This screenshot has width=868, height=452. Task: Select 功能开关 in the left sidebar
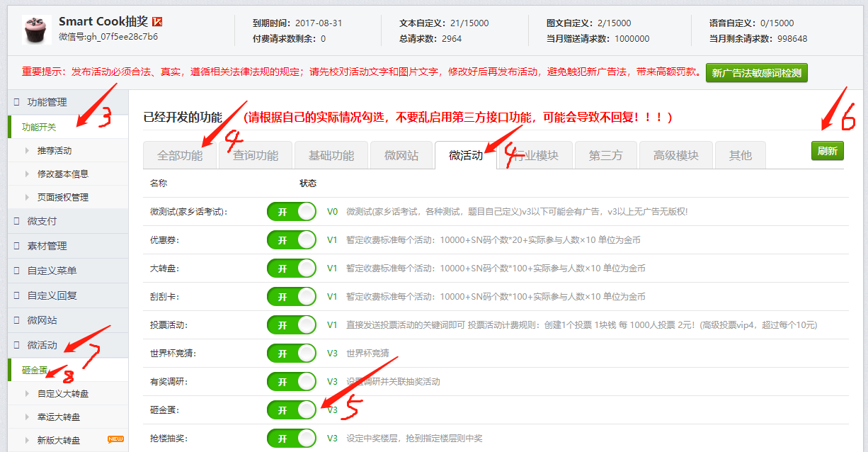point(39,128)
